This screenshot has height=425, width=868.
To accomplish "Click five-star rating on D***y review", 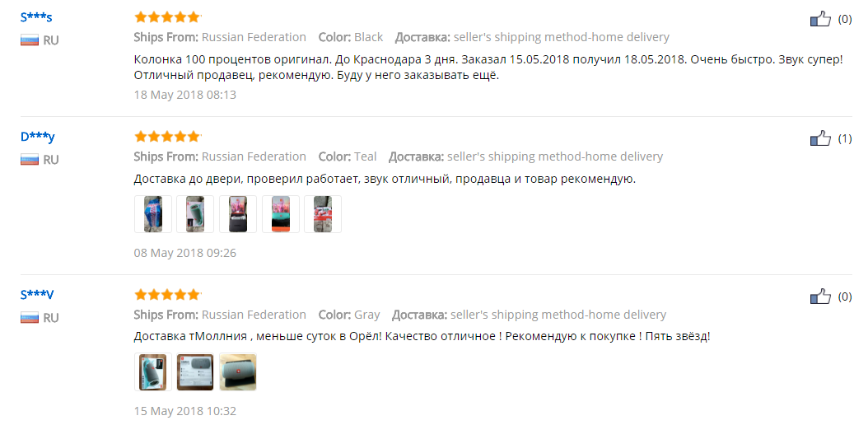I will click(x=167, y=136).
